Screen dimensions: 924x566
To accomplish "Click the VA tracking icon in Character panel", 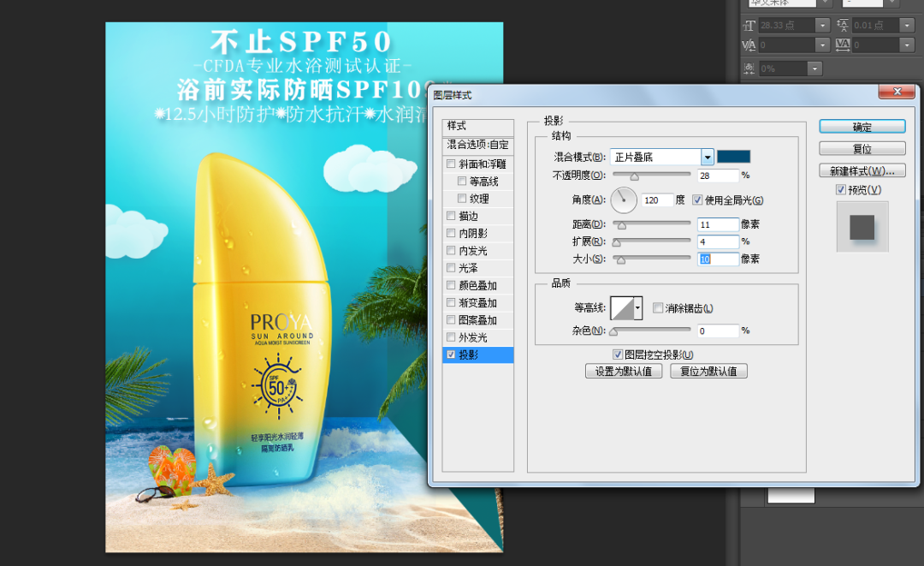I will 842,43.
